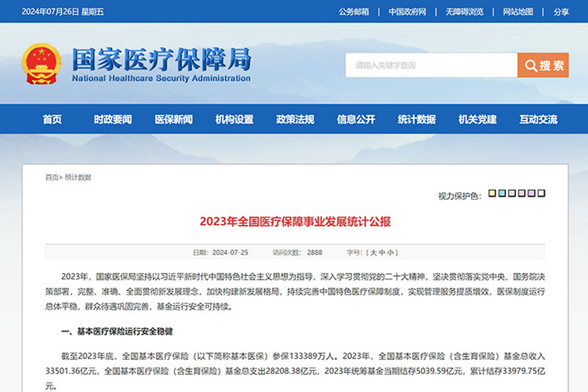
Task: Select gray eye-protection color swatch
Action: [x=512, y=193]
